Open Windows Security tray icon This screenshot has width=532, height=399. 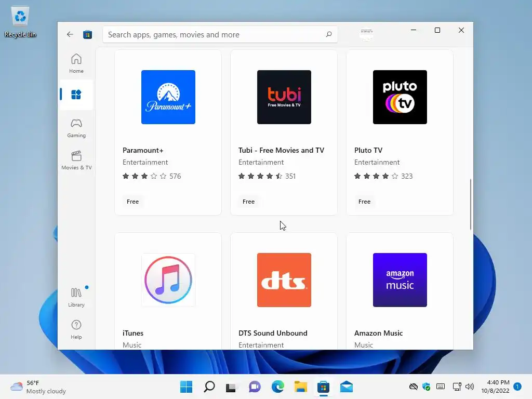427,387
